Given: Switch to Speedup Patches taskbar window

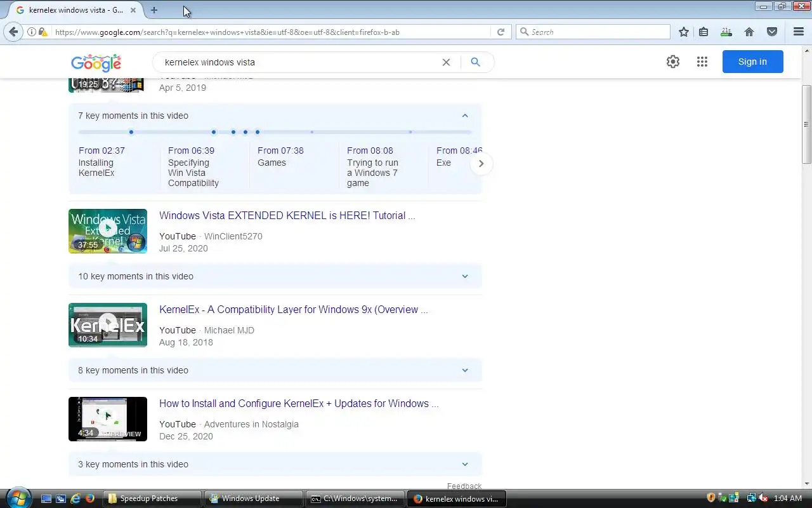Looking at the screenshot, I should coord(152,498).
